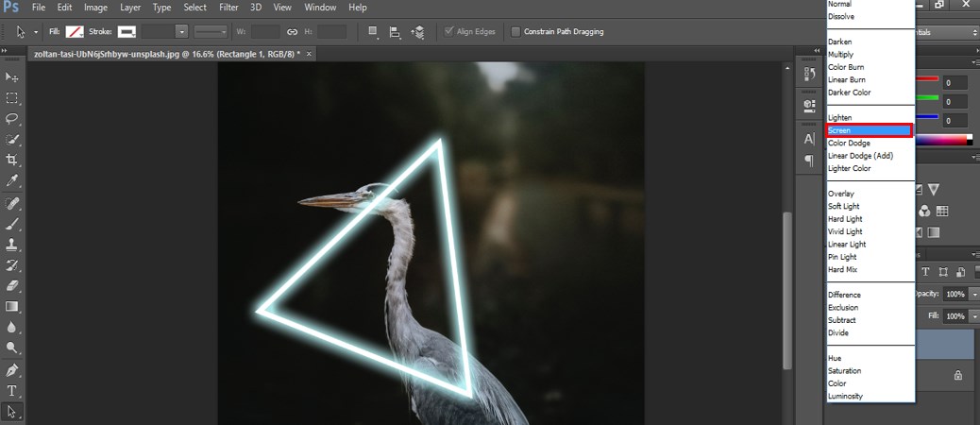The width and height of the screenshot is (980, 425).
Task: Open path arrangement options
Action: pos(418,32)
